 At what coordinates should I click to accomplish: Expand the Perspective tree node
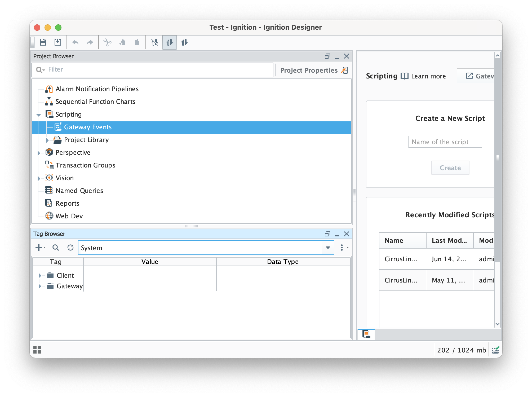tap(39, 153)
